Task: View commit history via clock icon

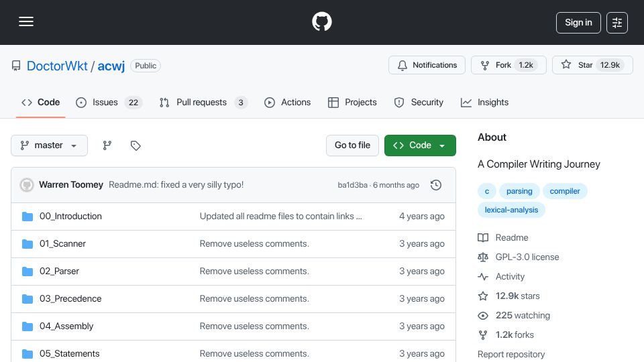Action: [436, 185]
